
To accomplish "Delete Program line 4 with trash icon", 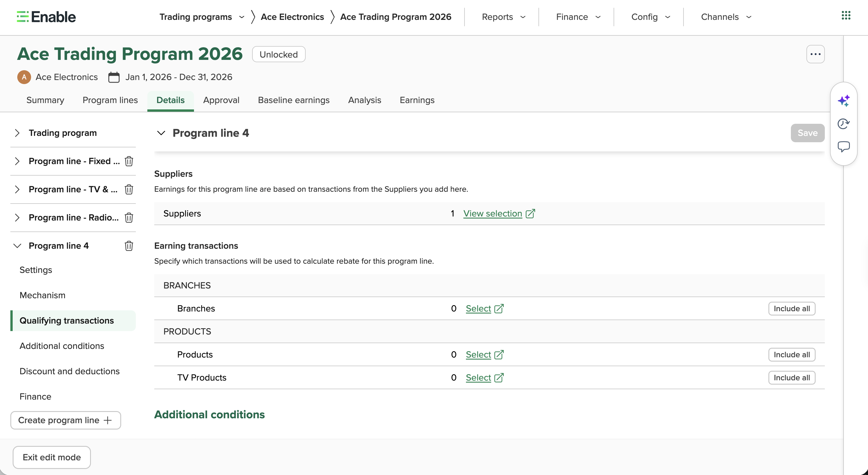I will tap(129, 246).
